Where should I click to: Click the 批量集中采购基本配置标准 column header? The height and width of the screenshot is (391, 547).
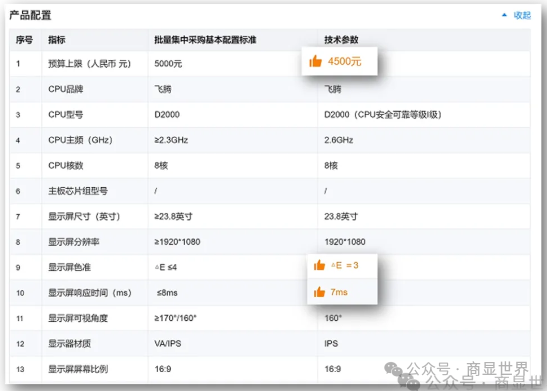205,40
